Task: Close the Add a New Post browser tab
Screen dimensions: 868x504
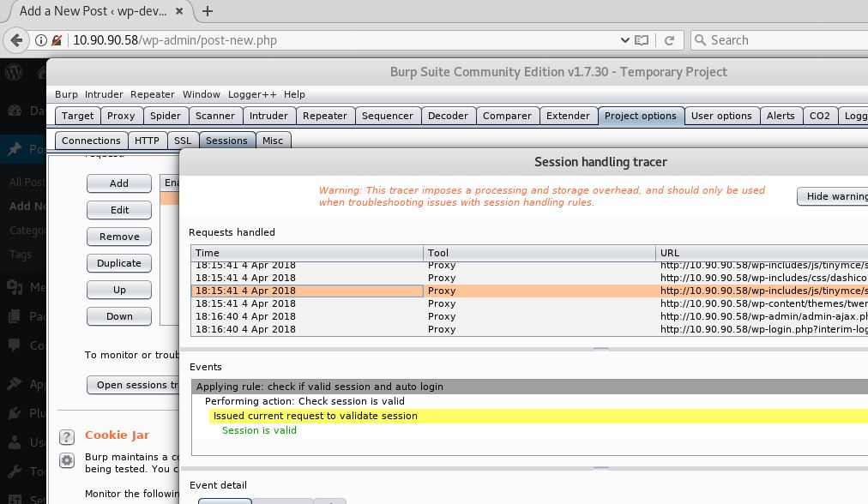Action: pos(179,11)
